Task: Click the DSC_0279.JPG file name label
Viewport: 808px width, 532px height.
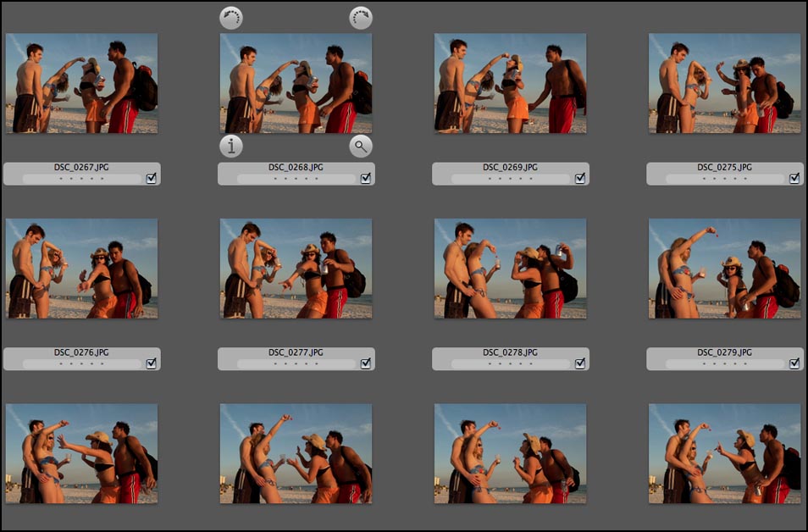Action: click(x=724, y=352)
